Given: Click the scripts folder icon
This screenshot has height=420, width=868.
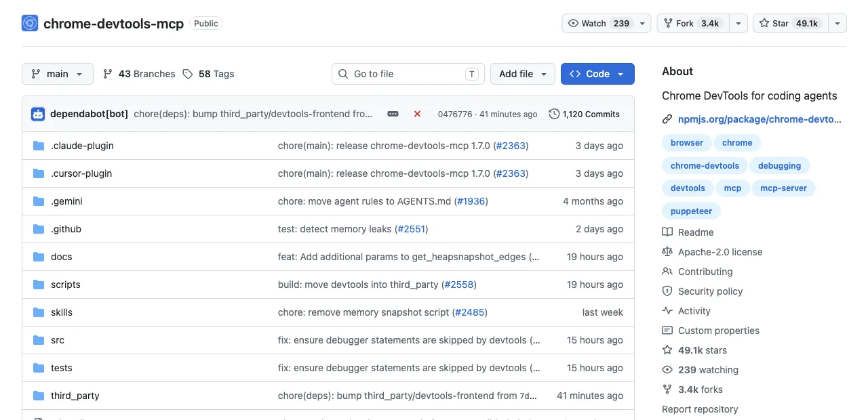Looking at the screenshot, I should pyautogui.click(x=39, y=285).
